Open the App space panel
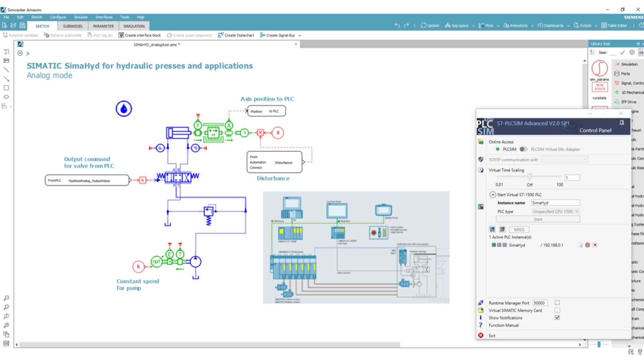 458,25
